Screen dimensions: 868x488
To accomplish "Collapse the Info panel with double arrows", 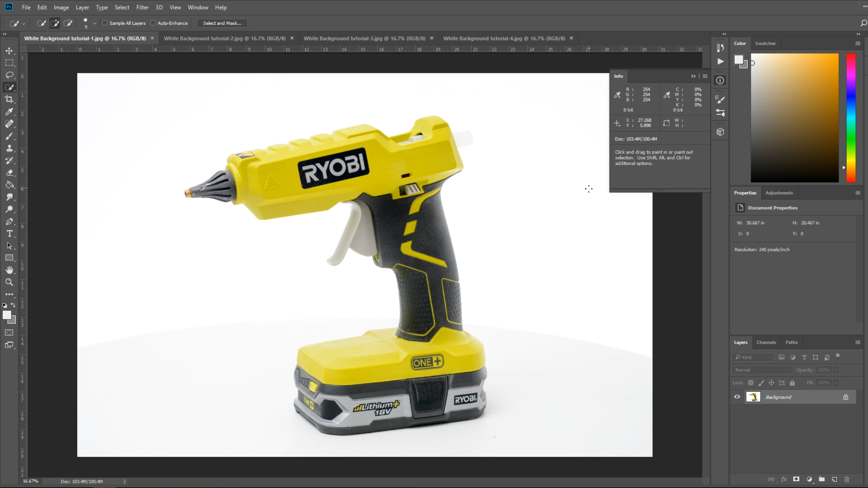I will [x=693, y=76].
